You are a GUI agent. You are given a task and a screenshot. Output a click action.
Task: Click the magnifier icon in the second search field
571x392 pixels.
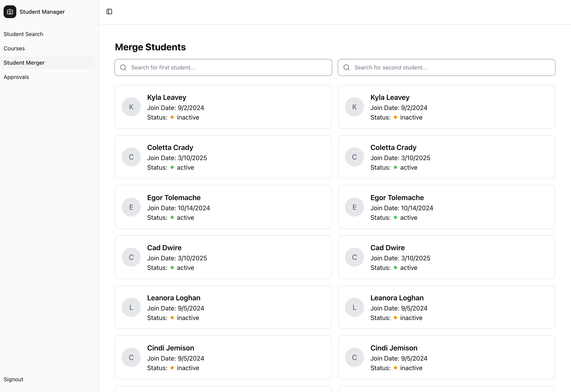[346, 67]
